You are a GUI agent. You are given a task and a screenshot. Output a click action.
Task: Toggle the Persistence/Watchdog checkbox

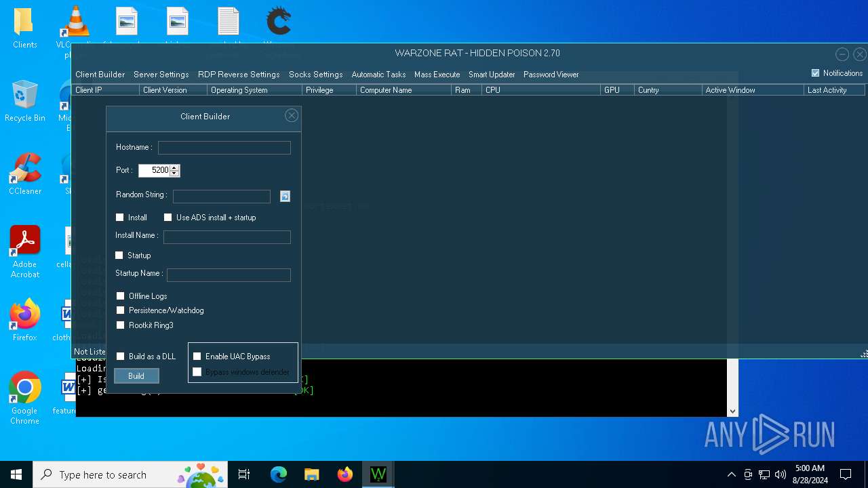pos(121,310)
